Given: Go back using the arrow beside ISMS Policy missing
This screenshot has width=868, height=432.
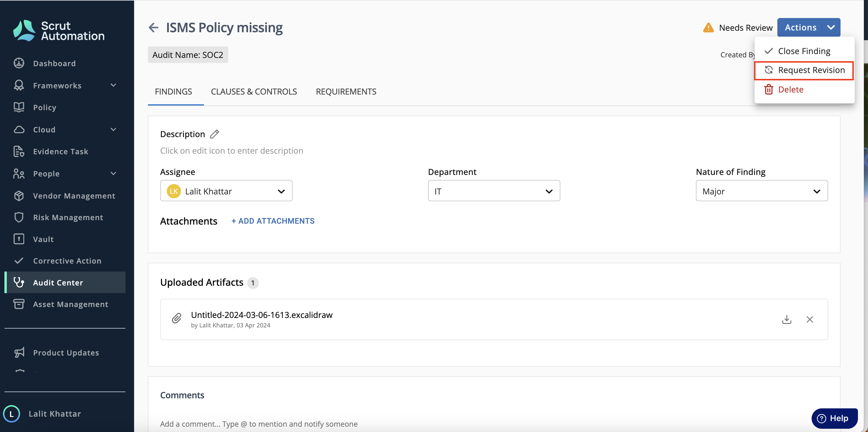Looking at the screenshot, I should [153, 28].
